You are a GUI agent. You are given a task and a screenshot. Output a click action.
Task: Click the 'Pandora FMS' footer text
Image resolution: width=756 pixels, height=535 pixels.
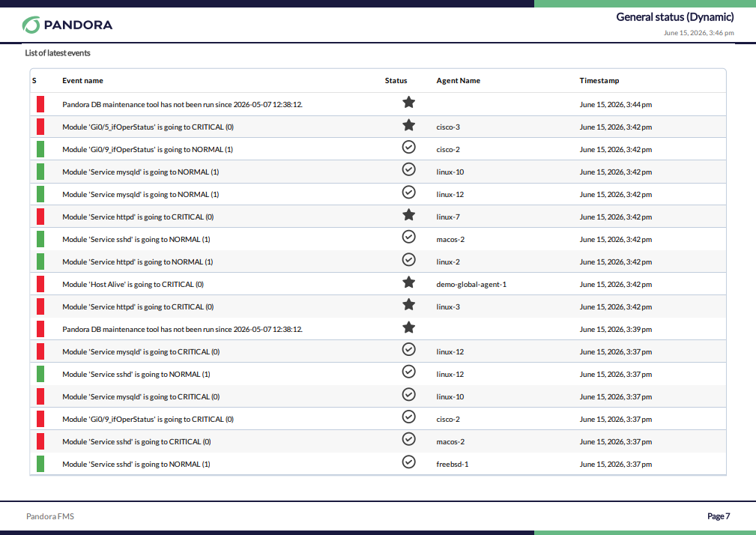coord(50,516)
